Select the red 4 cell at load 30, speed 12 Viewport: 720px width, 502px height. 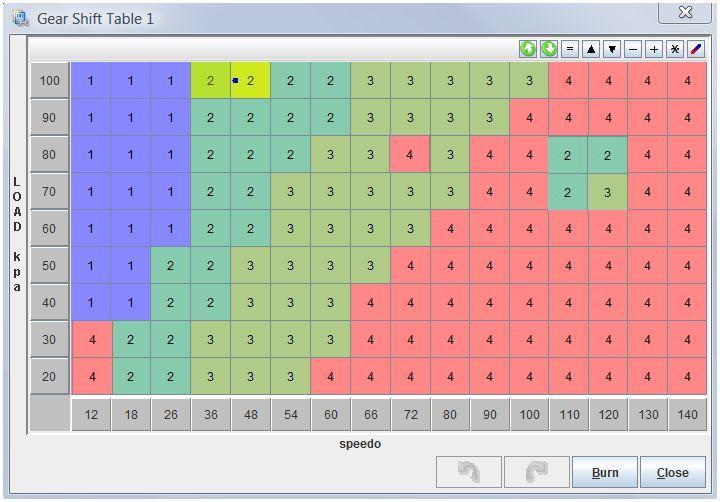[92, 339]
